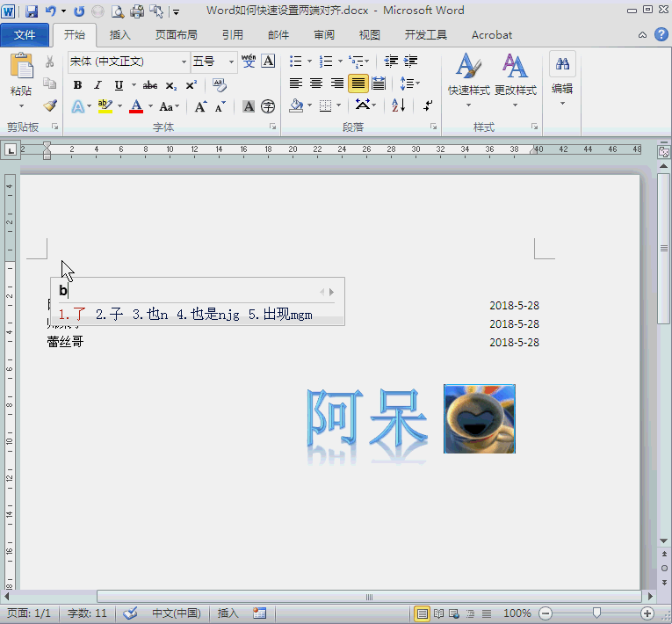Toggle superscript formatting

coord(191,85)
